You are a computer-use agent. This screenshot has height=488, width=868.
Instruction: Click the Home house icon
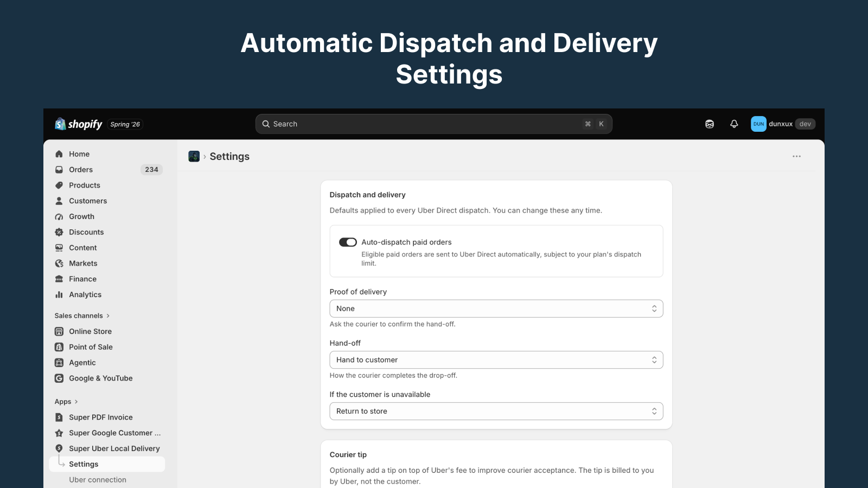[59, 154]
